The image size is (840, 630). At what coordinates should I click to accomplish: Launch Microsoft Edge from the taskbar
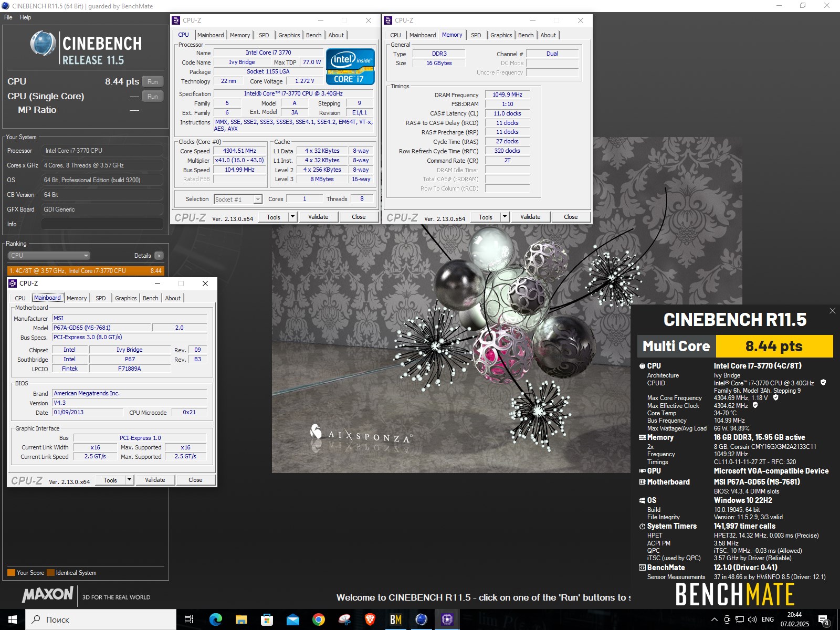click(x=215, y=619)
